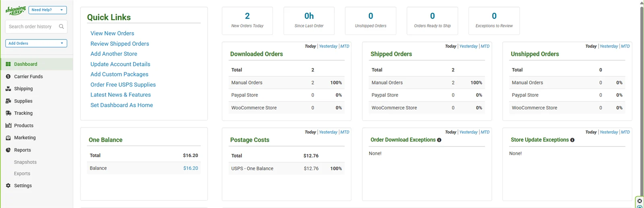Click the Reports pie chart icon
Screen dimensions: 644x208
pyautogui.click(x=8, y=150)
